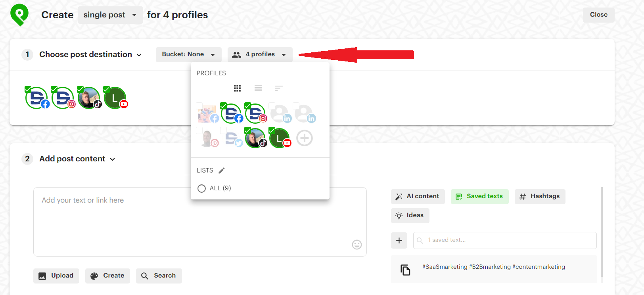Open the Hashtags tab

[540, 196]
